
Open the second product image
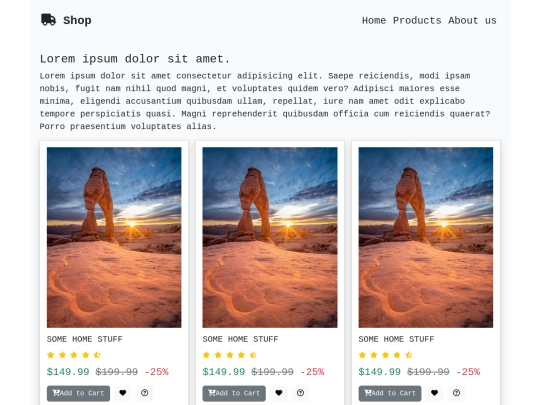click(270, 237)
